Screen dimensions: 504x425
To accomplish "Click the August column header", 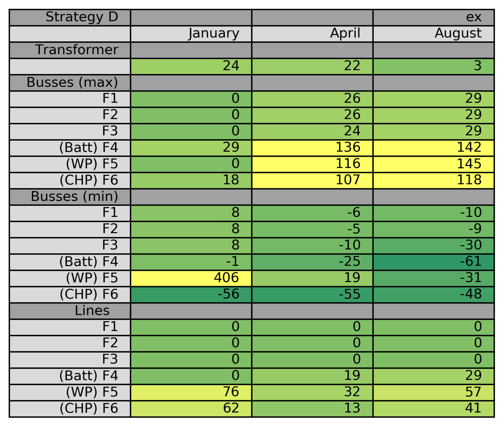I will (433, 34).
